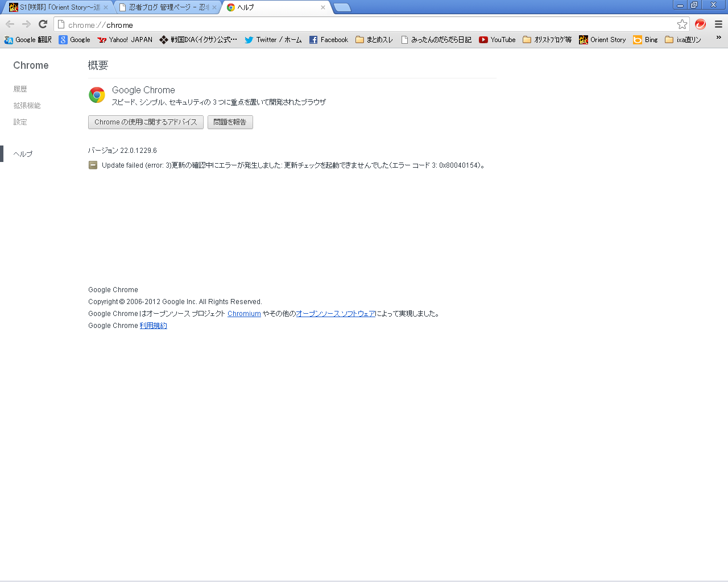Expand the まとめスレ bookmark folder
This screenshot has width=728, height=582.
pyautogui.click(x=374, y=40)
